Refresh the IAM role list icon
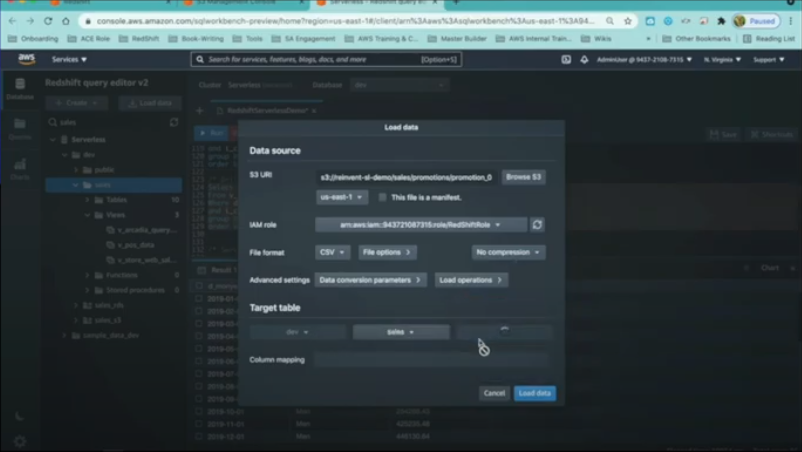Image resolution: width=802 pixels, height=452 pixels. click(x=537, y=224)
